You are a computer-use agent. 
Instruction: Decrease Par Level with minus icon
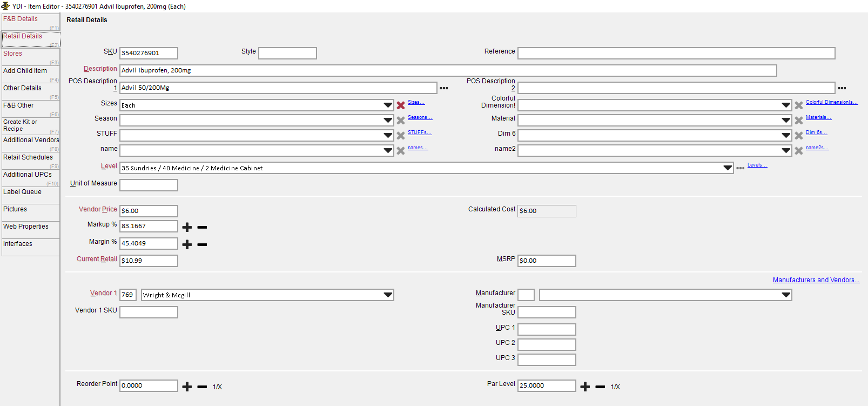[x=600, y=387]
